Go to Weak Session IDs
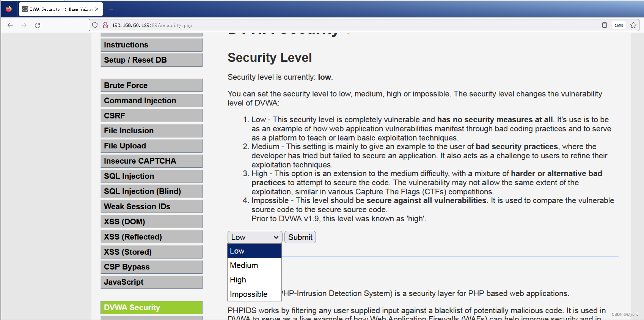This screenshot has height=320, width=644. (151, 207)
